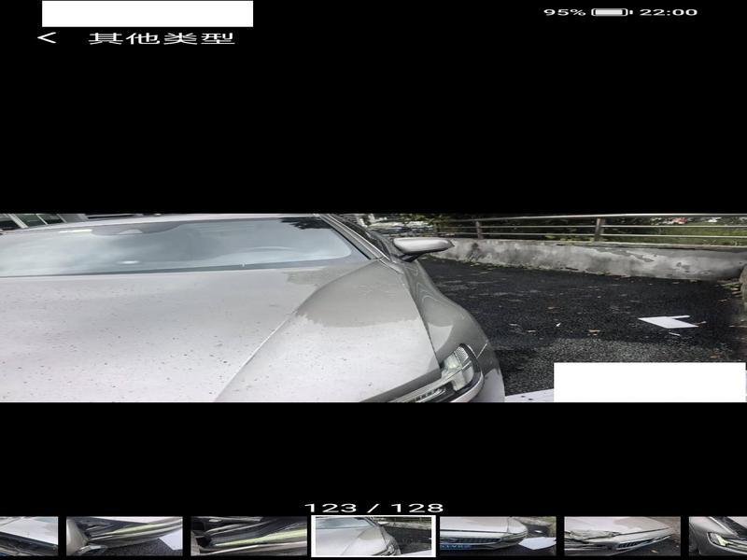Tap white box at photo's lower right
This screenshot has height=560, width=747.
[x=649, y=382]
